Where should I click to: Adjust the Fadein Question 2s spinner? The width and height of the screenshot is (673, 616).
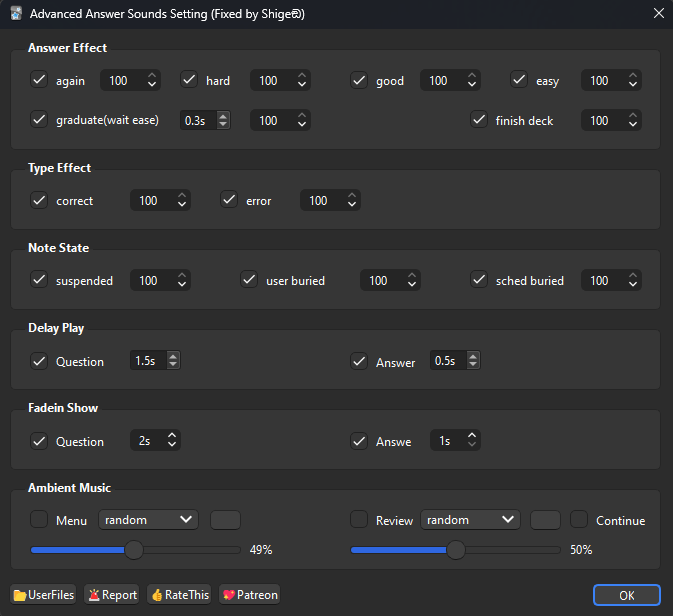[172, 440]
